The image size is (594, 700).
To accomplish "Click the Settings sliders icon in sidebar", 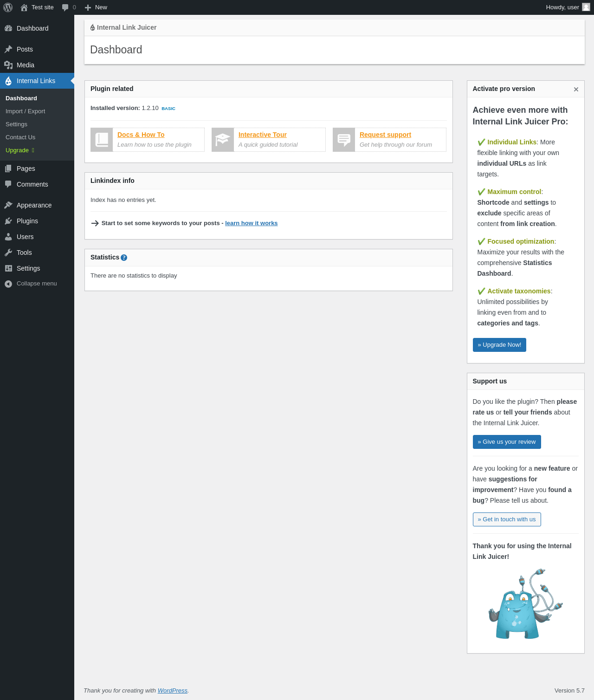I will [x=8, y=268].
